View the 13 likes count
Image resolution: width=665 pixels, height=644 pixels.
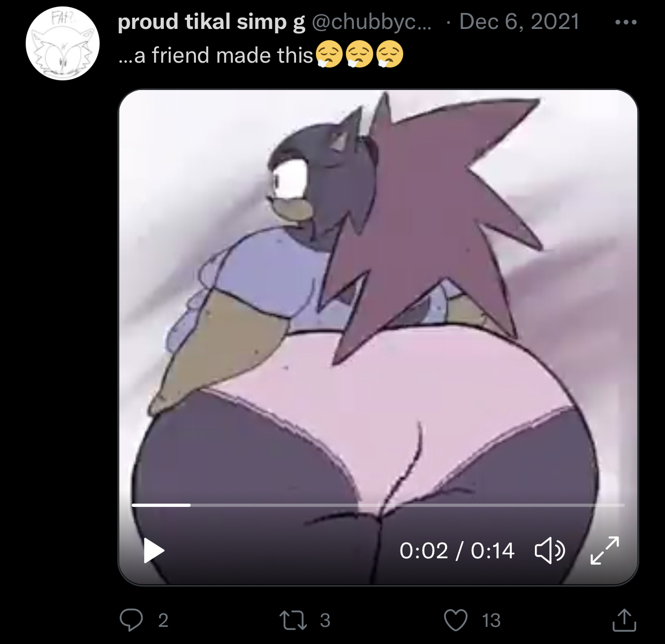point(491,620)
